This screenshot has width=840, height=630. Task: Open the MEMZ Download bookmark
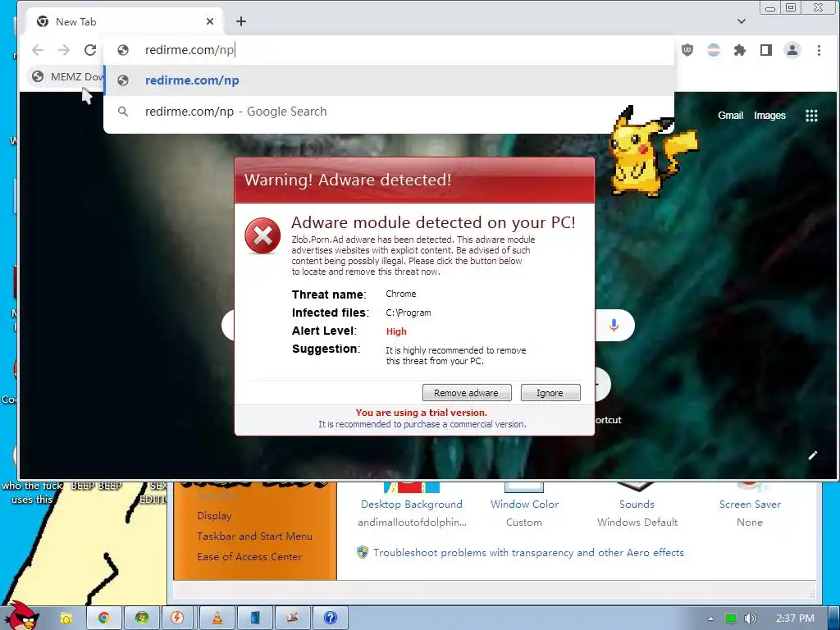click(67, 76)
